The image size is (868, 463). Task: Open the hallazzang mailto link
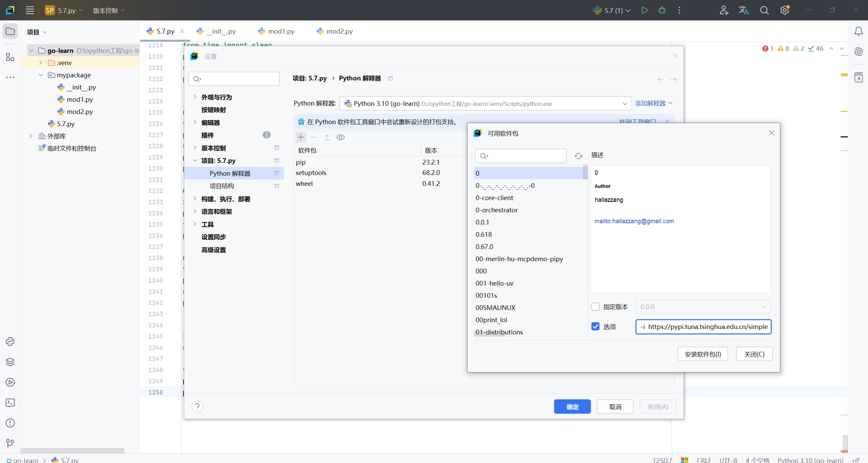pos(634,221)
